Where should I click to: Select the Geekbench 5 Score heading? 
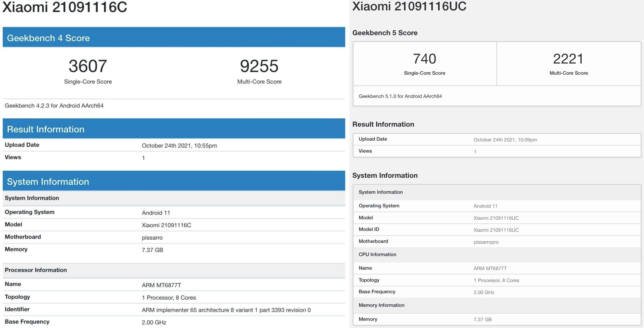(385, 33)
